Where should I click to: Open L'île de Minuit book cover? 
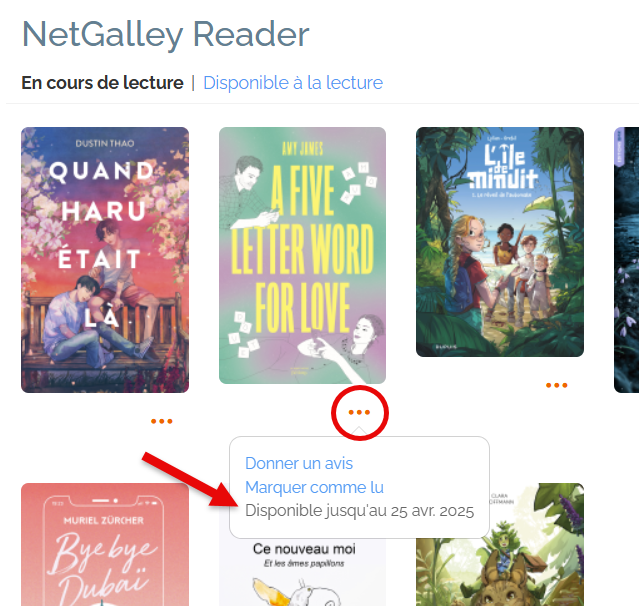click(500, 242)
